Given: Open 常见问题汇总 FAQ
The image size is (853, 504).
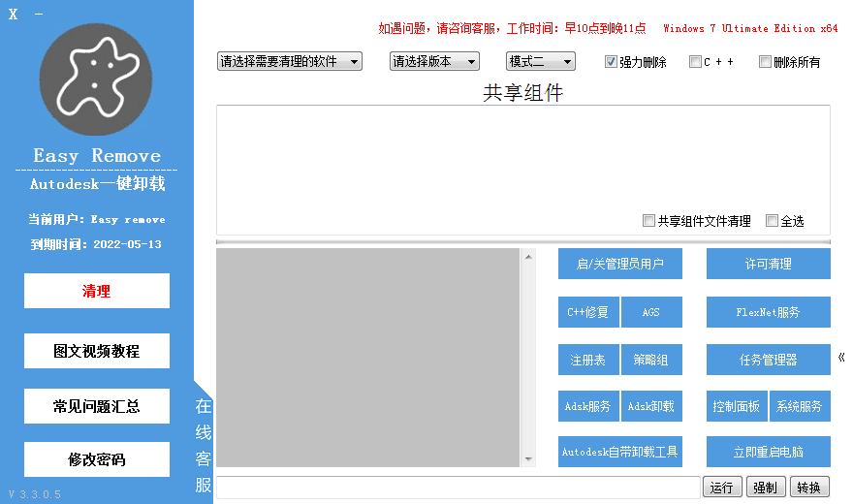Looking at the screenshot, I should point(97,406).
